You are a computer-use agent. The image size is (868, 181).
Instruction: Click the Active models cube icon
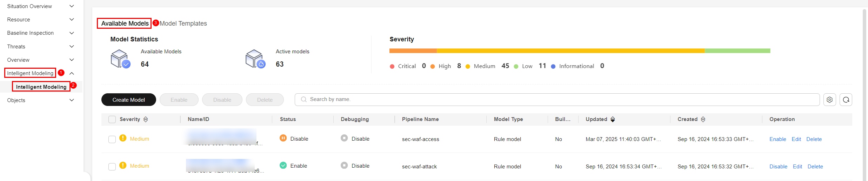[x=255, y=59]
